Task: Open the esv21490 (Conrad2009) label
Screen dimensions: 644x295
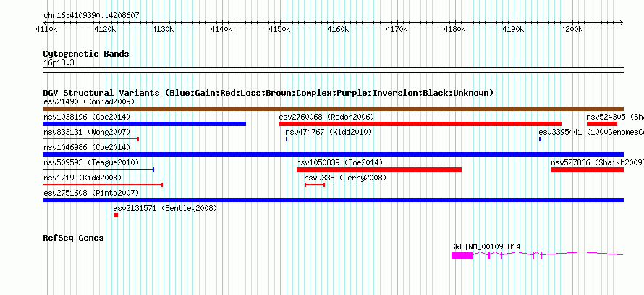Action: (89, 101)
